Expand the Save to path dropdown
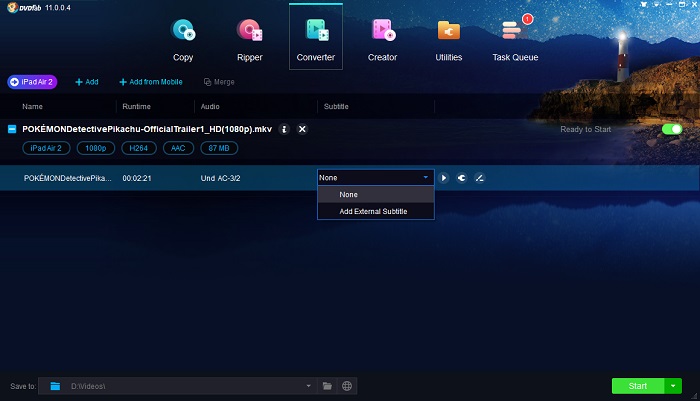Viewport: 700px width, 401px height. coord(308,386)
